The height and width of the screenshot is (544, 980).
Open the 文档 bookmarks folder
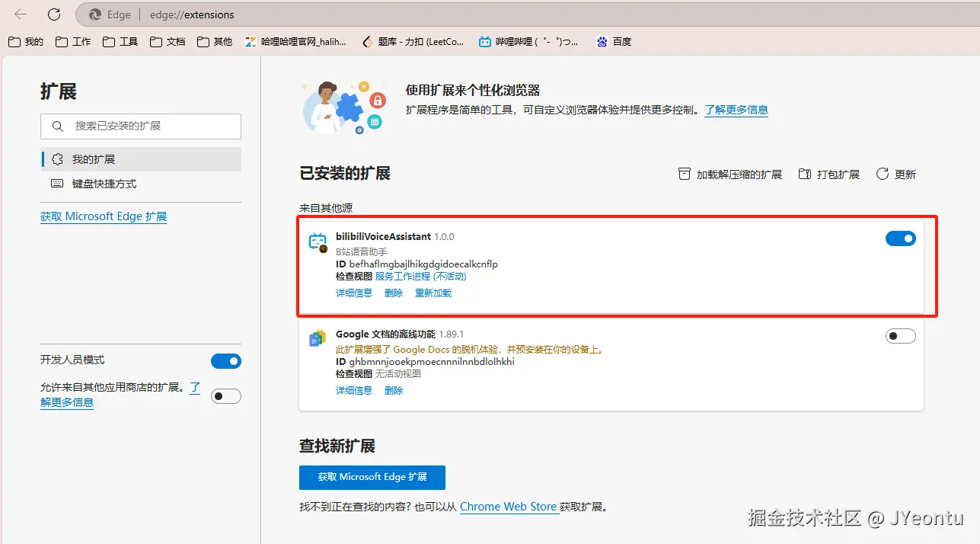tap(168, 42)
